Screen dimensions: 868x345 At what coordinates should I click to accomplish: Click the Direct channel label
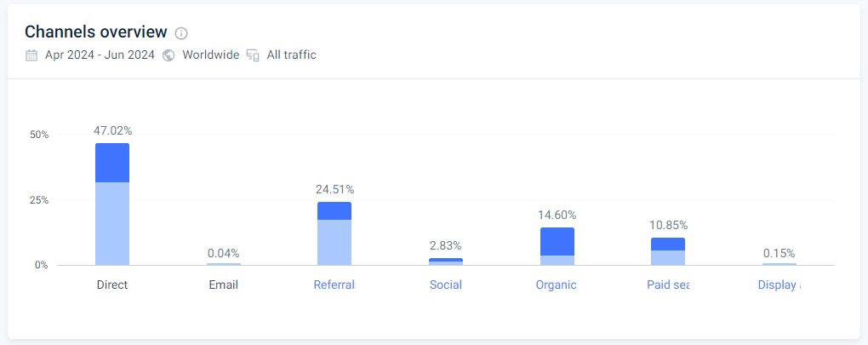(x=112, y=285)
